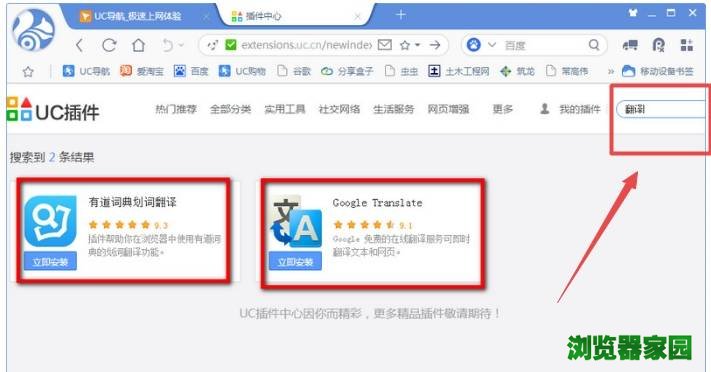Viewport: 711px width, 372px height.
Task: Click the user icon beside 我的插件
Action: pos(545,109)
